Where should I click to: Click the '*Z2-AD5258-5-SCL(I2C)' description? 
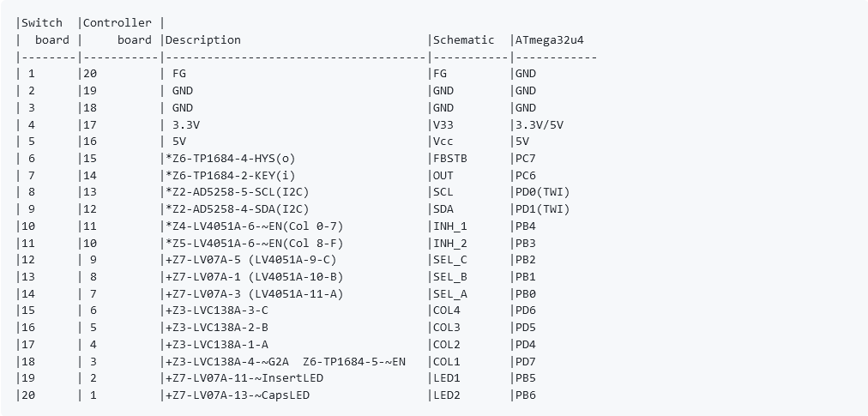(238, 192)
